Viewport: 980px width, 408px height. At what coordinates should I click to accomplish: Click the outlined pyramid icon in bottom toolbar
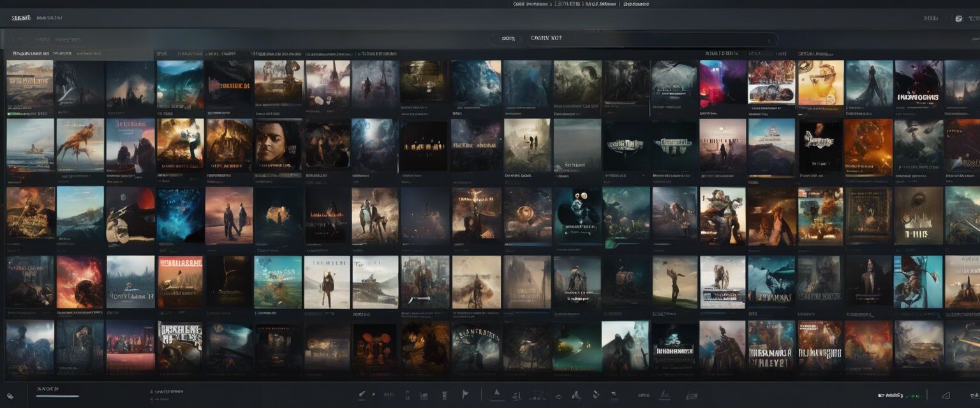[x=664, y=395]
